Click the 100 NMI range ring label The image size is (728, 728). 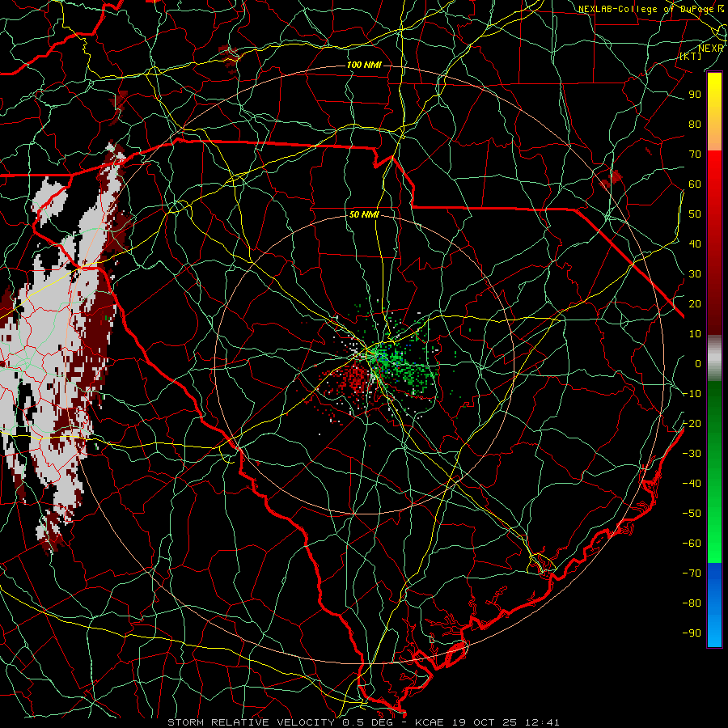point(364,65)
